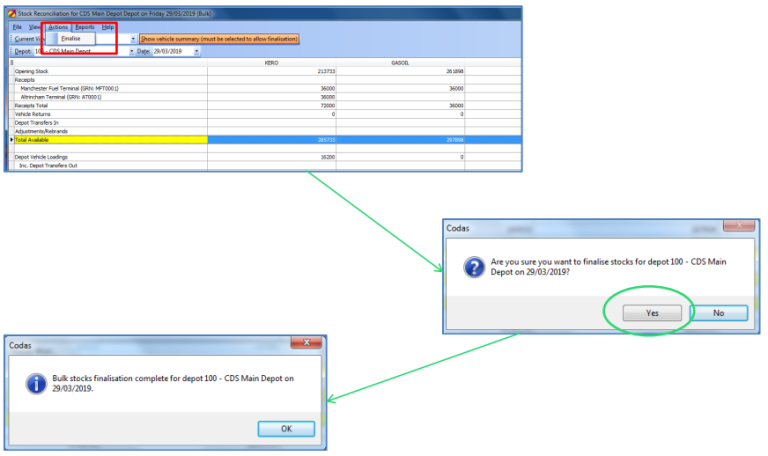The height and width of the screenshot is (456, 768).
Task: Open the Date picker dropdown arrow
Action: tap(197, 51)
